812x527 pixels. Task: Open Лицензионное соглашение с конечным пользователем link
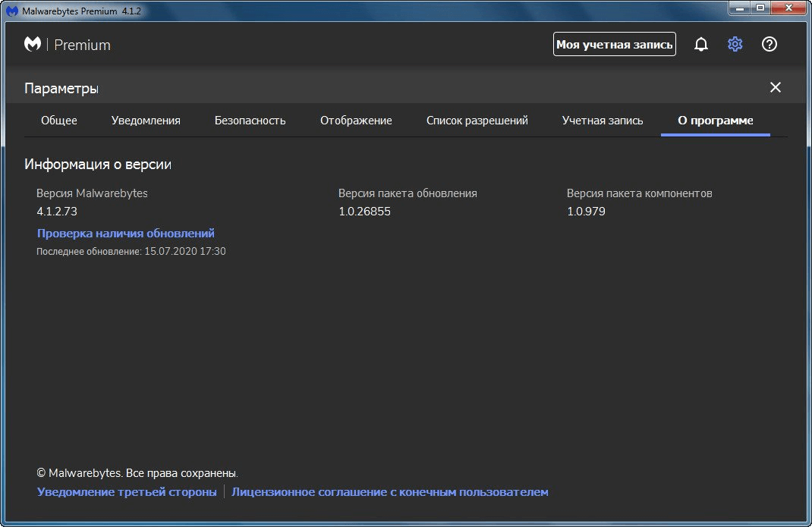coord(389,492)
